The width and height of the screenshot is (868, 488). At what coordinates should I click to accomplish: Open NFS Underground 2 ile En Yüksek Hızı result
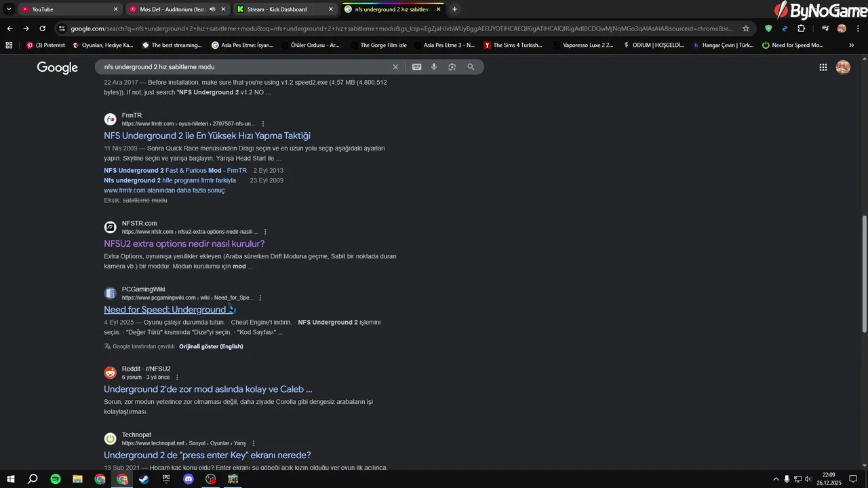207,136
